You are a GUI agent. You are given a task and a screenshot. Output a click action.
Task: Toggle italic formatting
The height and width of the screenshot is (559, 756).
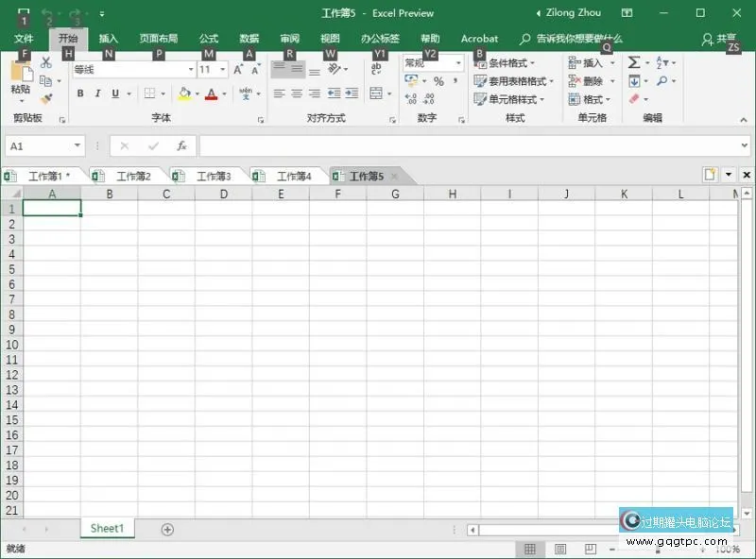pos(97,93)
